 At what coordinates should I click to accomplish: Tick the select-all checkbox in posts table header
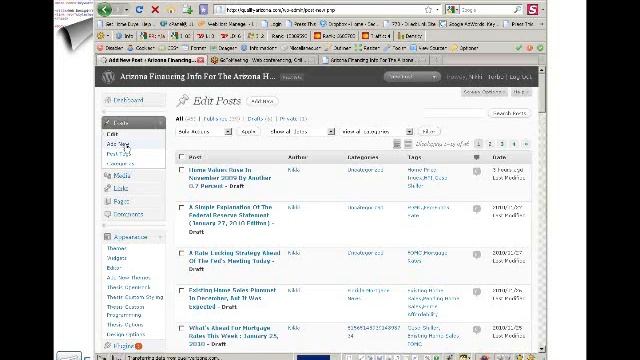[182, 157]
